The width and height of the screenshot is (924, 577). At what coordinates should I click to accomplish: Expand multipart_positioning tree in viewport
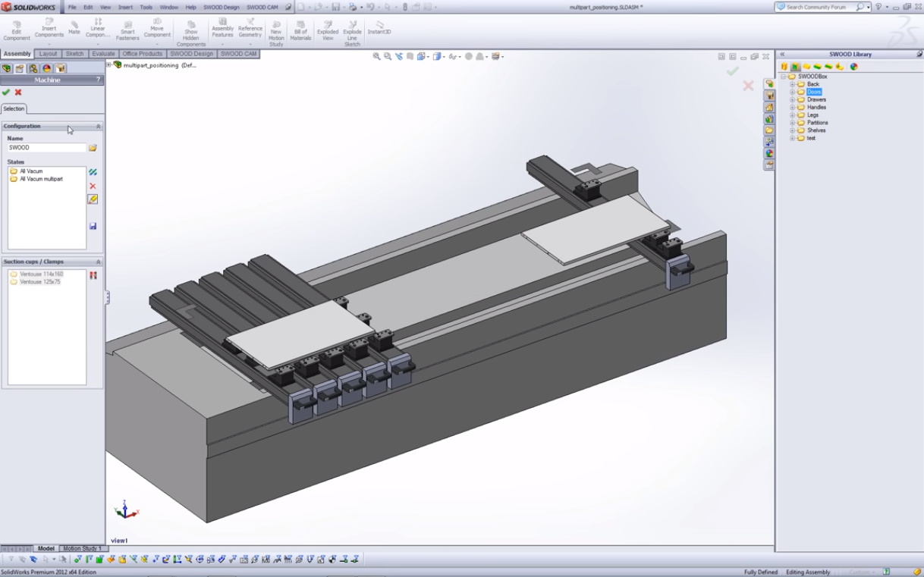(108, 65)
